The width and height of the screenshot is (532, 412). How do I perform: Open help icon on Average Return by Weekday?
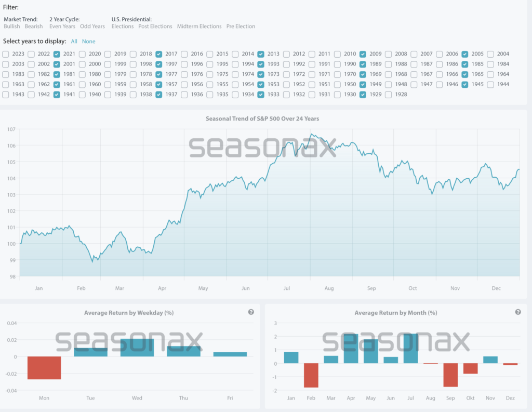(251, 312)
